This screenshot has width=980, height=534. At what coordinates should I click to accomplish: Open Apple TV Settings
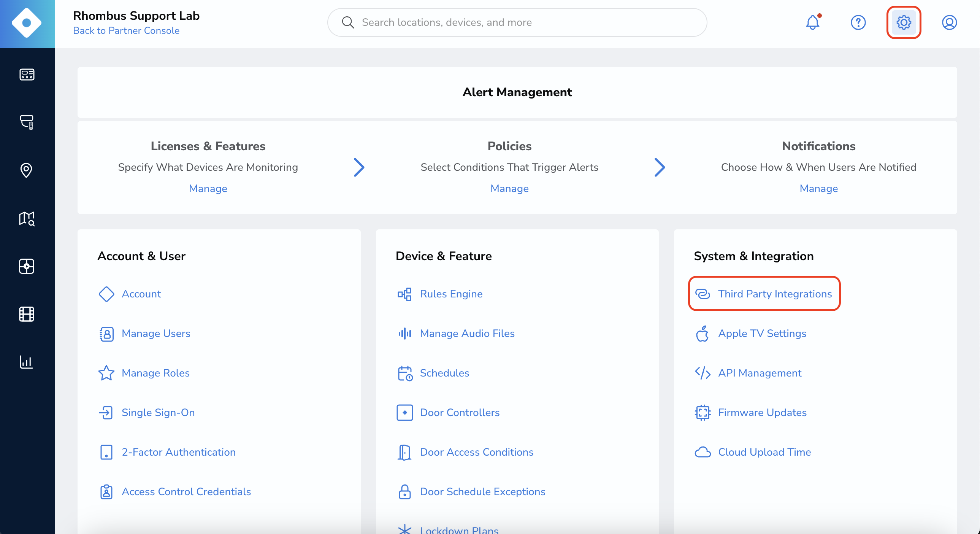763,334
